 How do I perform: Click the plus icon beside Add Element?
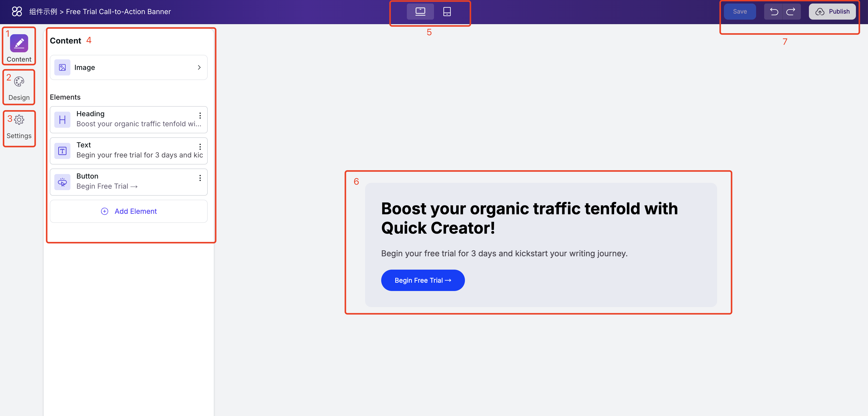[x=104, y=211]
